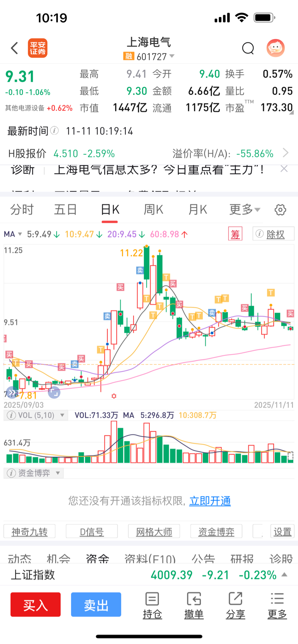Screen dimensions: 298x644
Task: Tap the 融 margin badge icon
Action: tap(128, 56)
